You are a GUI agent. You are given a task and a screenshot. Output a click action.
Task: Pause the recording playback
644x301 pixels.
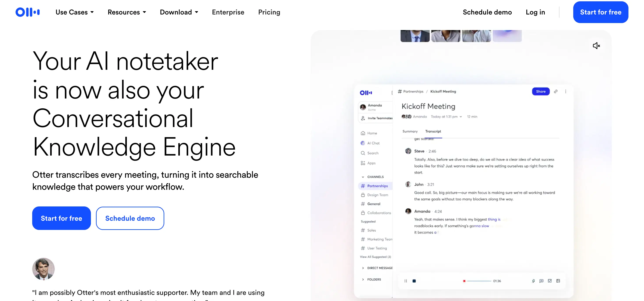point(405,281)
